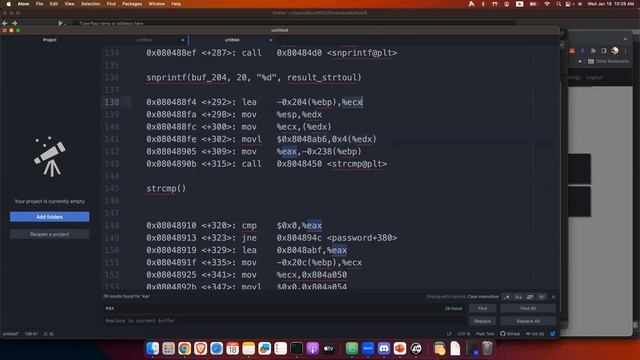This screenshot has height=360, width=640.
Task: Open the Packages menu
Action: click(x=132, y=4)
